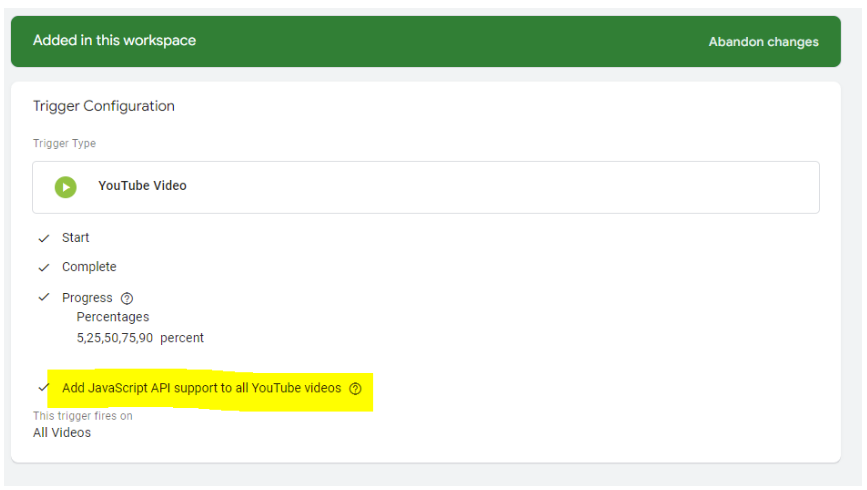Screen dimensions: 867x490
Task: Open help icon next to Progress
Action: coord(127,299)
